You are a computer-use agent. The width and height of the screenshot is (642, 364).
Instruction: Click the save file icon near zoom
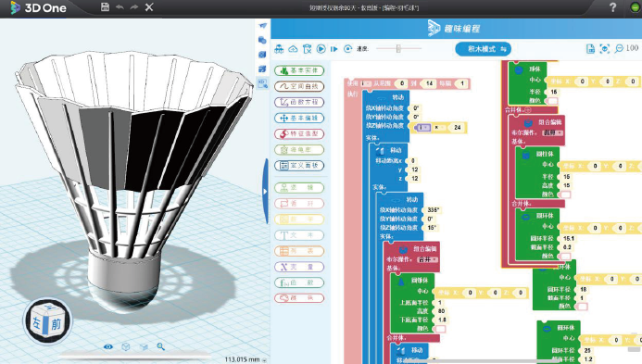(590, 49)
